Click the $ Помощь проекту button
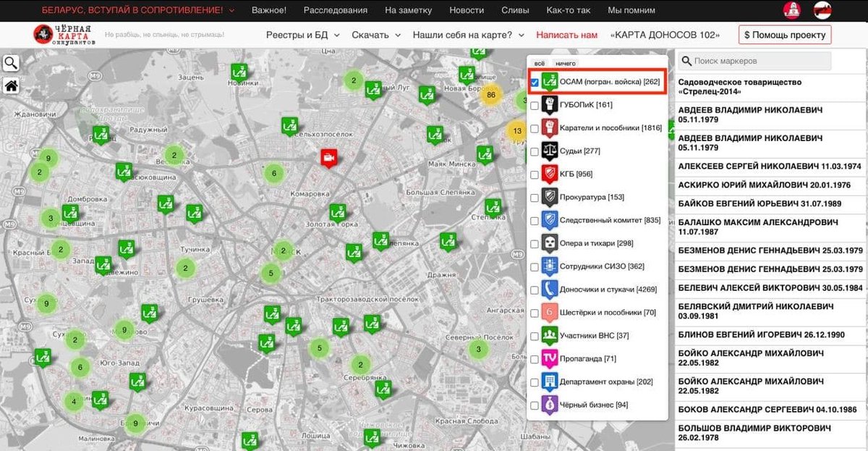This screenshot has width=868, height=451. (x=785, y=35)
